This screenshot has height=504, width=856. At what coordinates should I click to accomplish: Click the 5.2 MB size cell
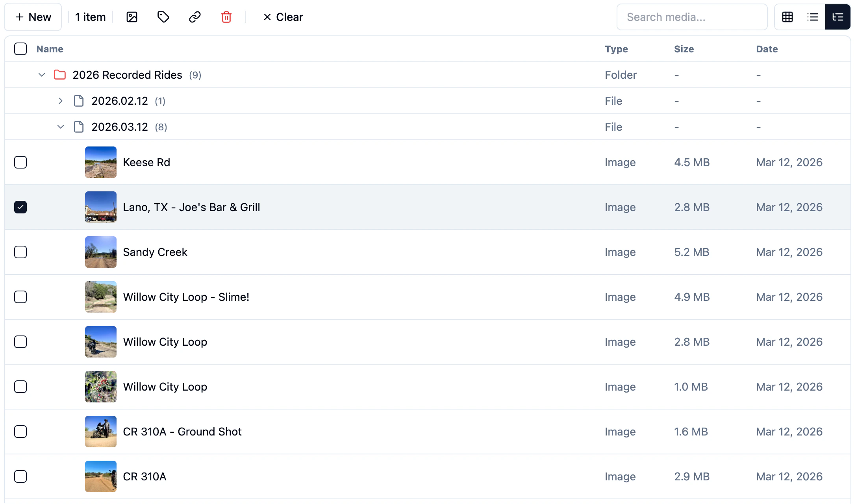click(x=692, y=252)
